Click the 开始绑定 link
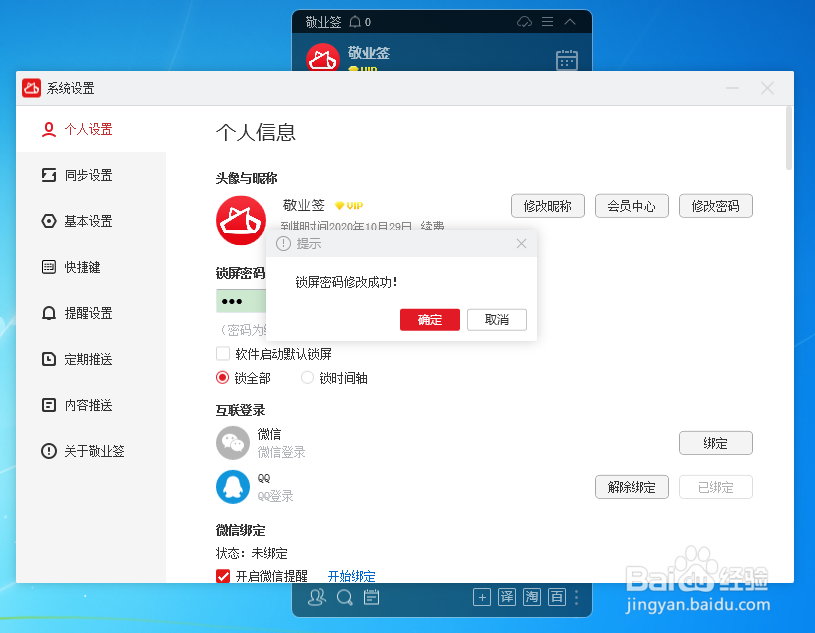815x633 pixels. click(x=351, y=576)
